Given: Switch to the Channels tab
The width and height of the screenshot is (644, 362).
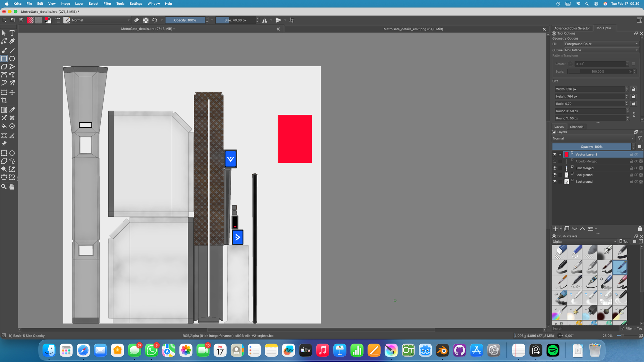Looking at the screenshot, I should (x=576, y=127).
